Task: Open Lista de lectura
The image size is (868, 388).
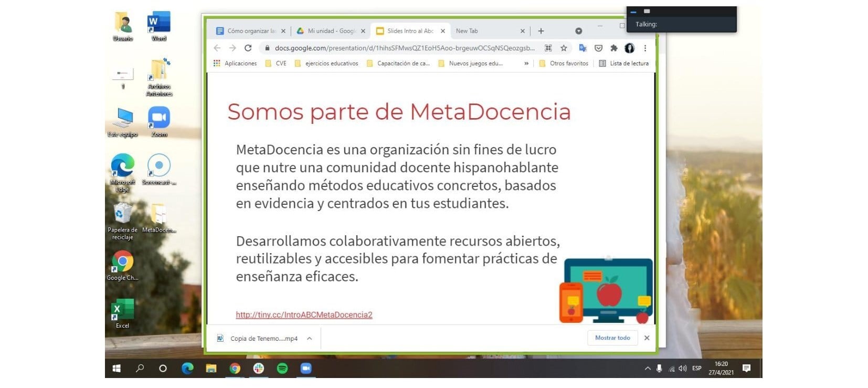Action: [x=624, y=63]
